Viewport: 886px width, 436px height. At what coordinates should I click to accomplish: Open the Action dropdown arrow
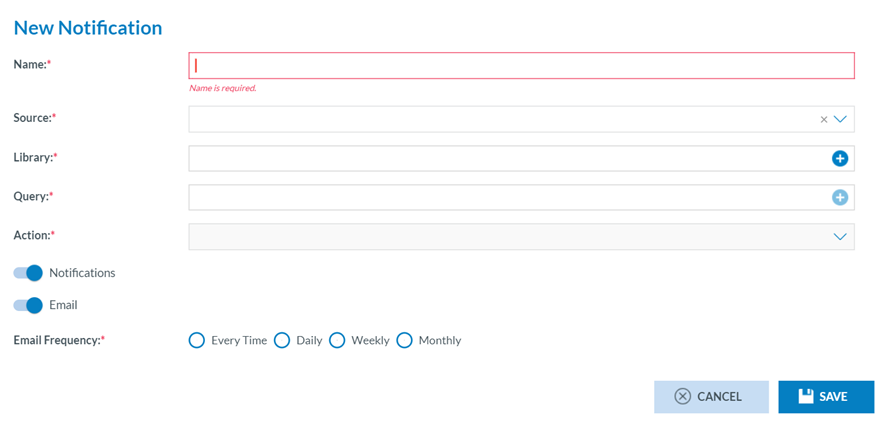[840, 237]
